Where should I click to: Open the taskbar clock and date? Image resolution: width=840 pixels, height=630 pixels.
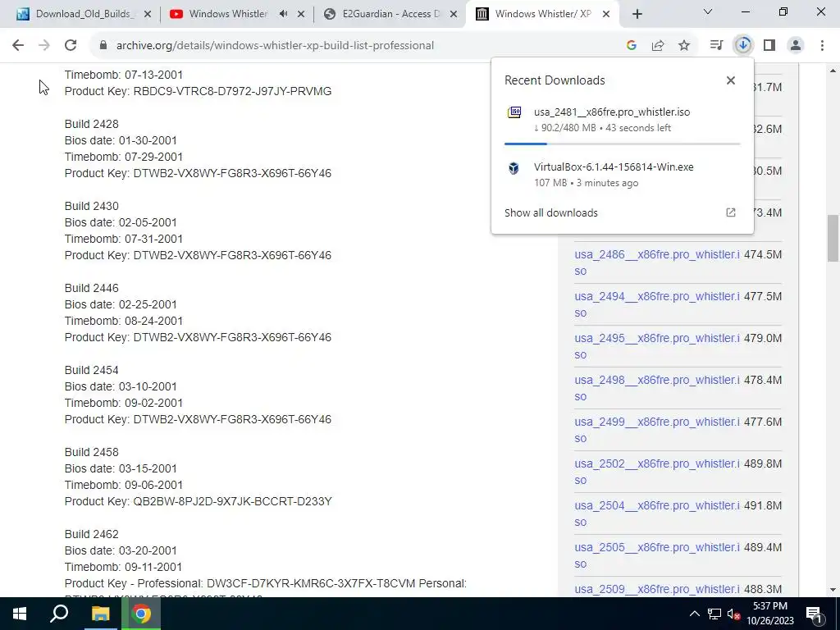coord(769,614)
